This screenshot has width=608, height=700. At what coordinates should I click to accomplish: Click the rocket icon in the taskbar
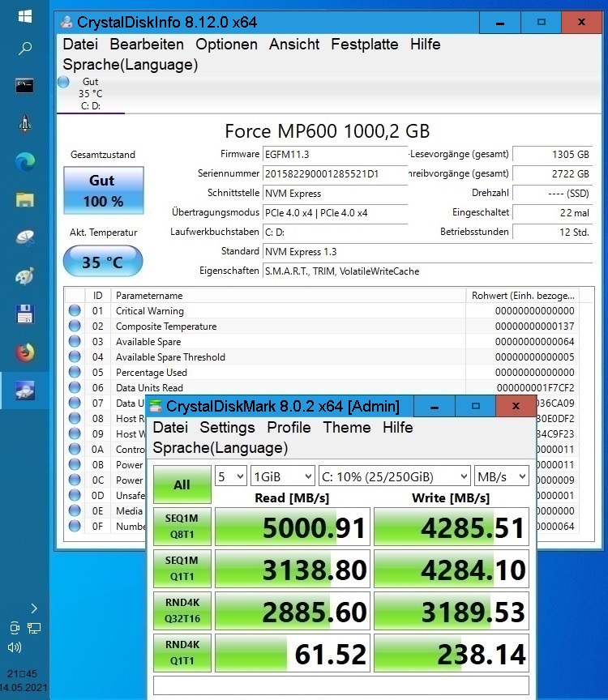tap(24, 124)
